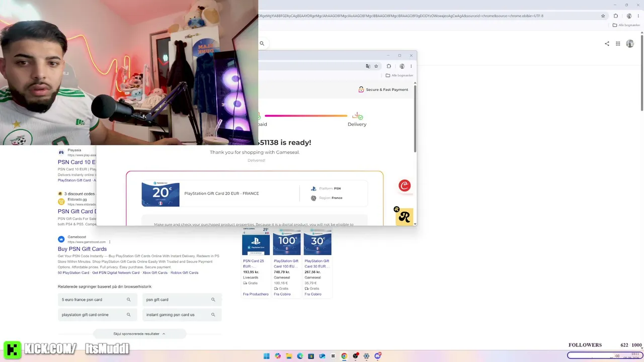Open OBS Studio from the taskbar

coord(355,356)
